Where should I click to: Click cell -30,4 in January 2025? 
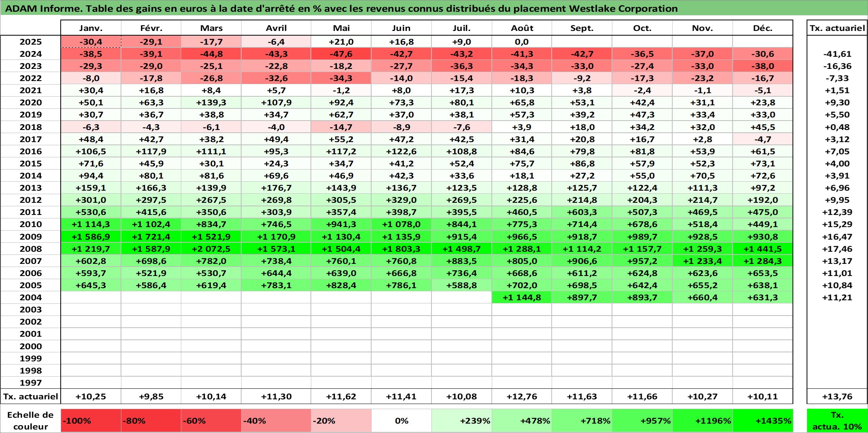(91, 42)
